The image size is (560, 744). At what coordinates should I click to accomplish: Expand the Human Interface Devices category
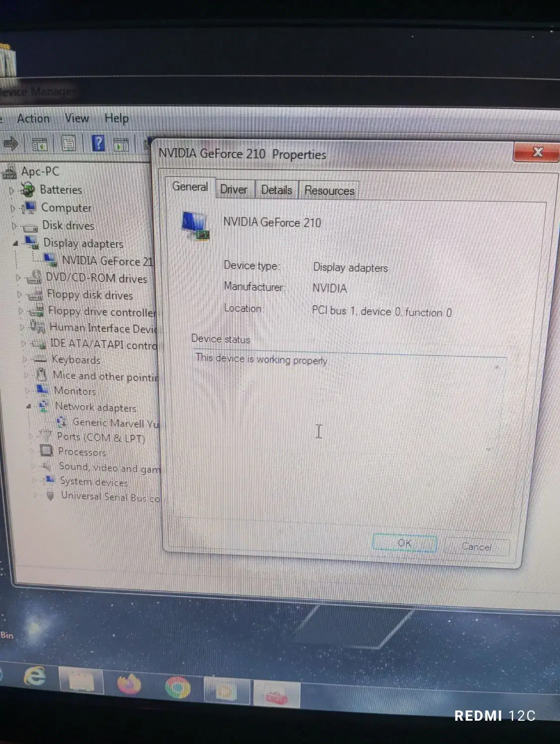(x=22, y=327)
